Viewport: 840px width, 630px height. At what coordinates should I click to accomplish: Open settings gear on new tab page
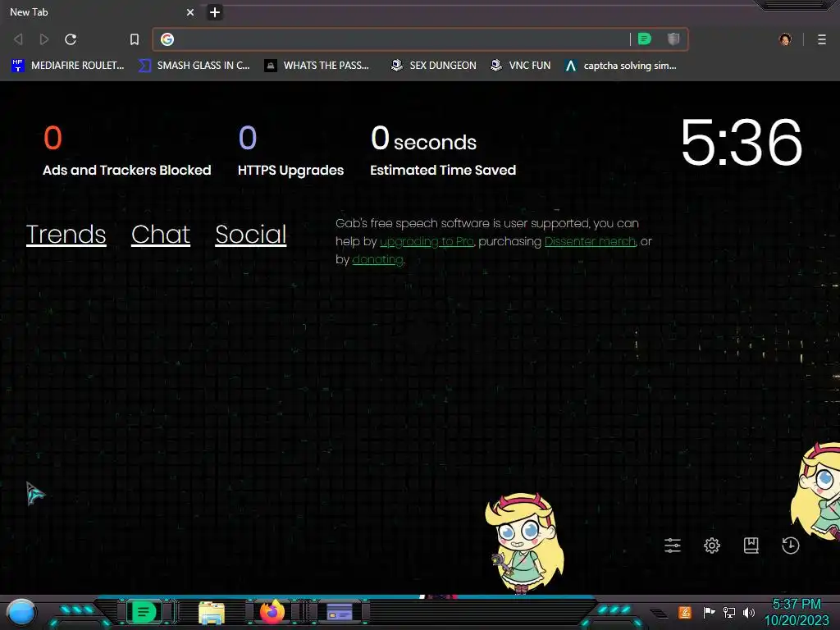coord(712,546)
